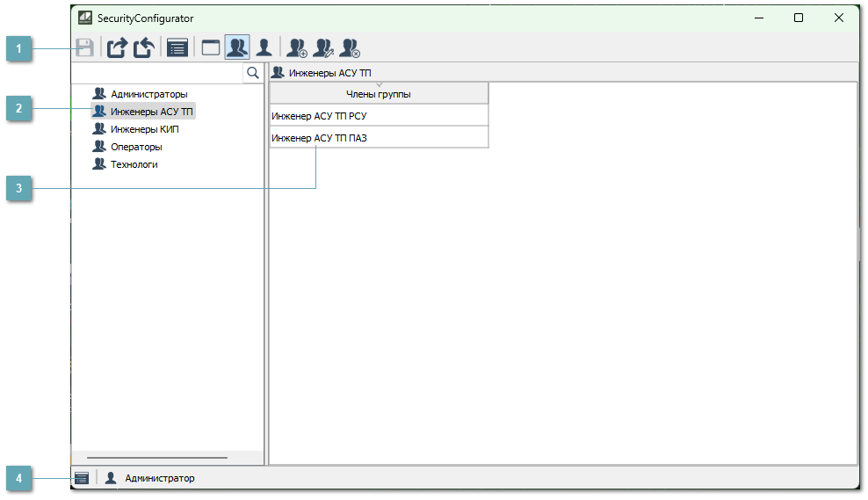868x500 pixels.
Task: Toggle the single user view button
Action: click(263, 47)
